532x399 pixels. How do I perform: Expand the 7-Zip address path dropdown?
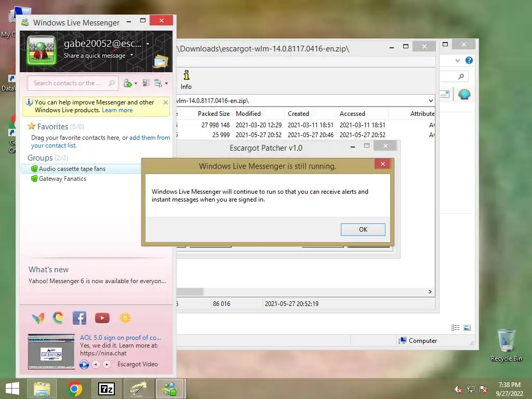pos(431,101)
